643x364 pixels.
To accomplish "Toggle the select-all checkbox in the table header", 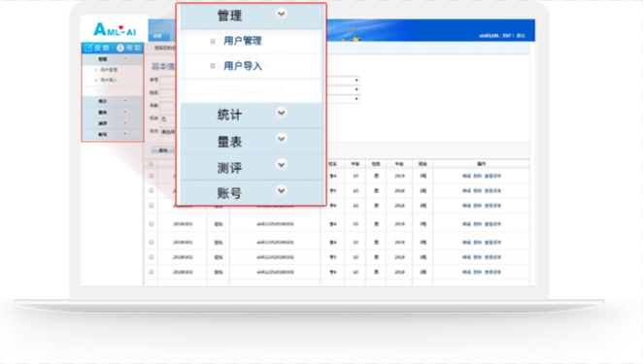I will pyautogui.click(x=151, y=164).
